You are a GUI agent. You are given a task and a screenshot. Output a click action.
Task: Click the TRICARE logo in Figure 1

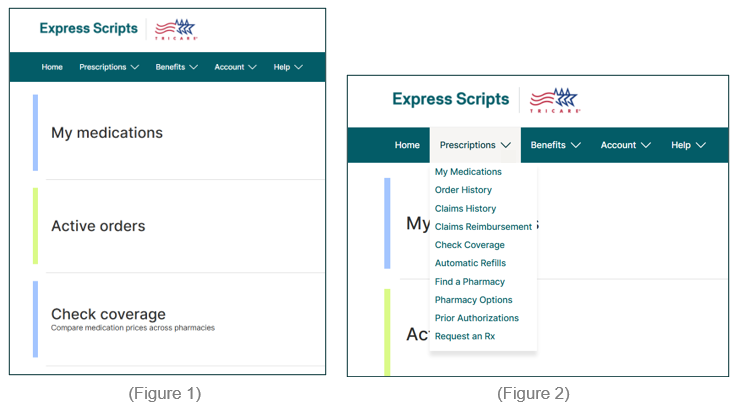point(176,30)
